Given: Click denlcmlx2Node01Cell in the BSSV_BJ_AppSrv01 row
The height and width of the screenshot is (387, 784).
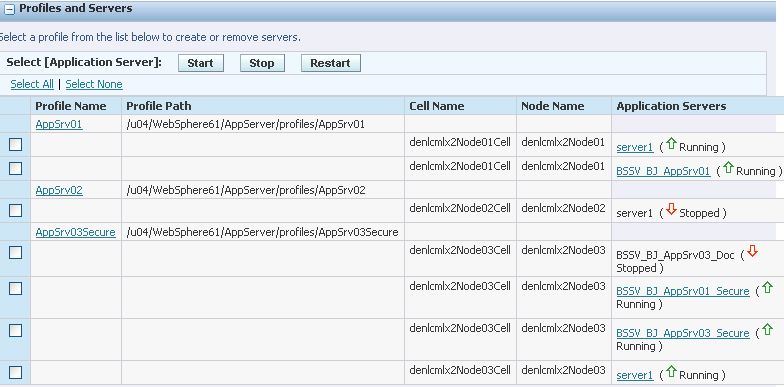Looking at the screenshot, I should [460, 166].
